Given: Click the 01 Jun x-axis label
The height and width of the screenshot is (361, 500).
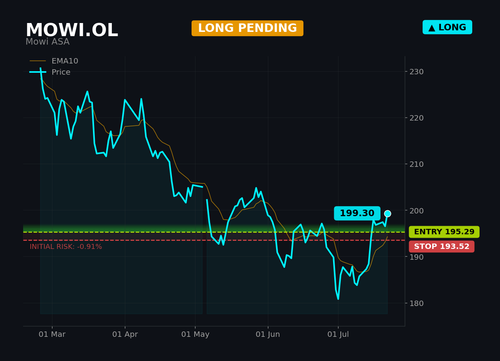Looking at the screenshot, I should (x=268, y=334).
